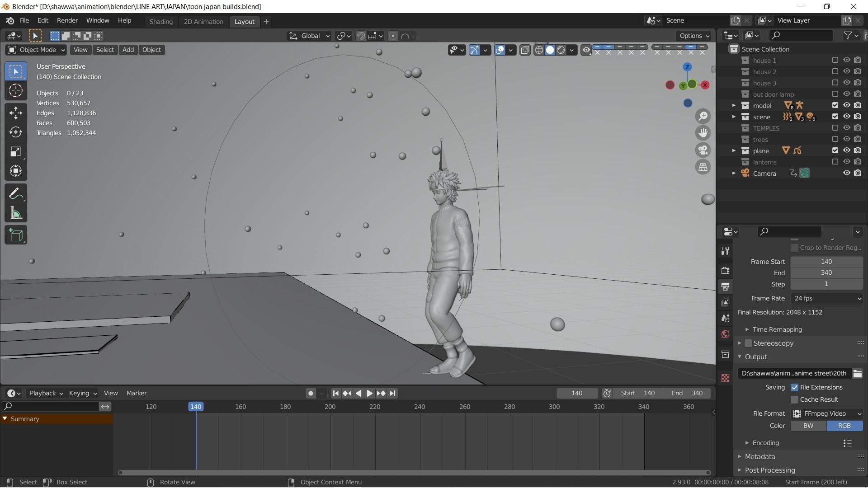Jump to the start frame
Image resolution: width=868 pixels, height=488 pixels.
click(x=335, y=393)
